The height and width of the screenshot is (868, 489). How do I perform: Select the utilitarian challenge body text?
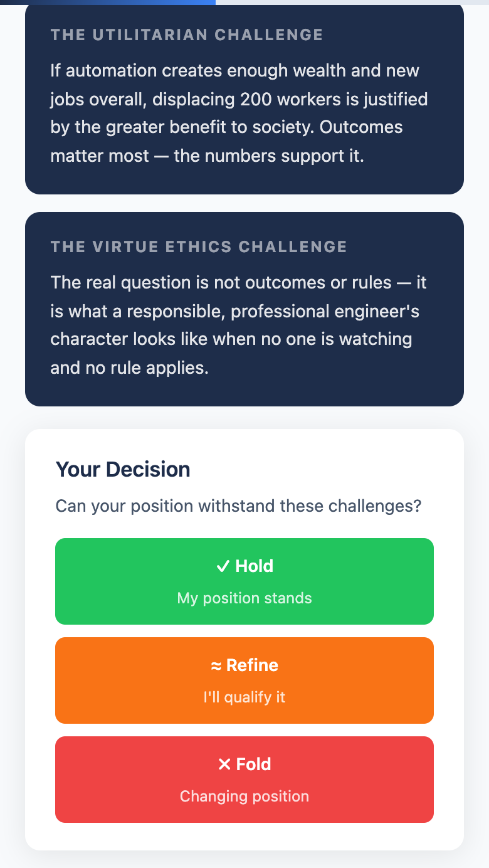(238, 113)
